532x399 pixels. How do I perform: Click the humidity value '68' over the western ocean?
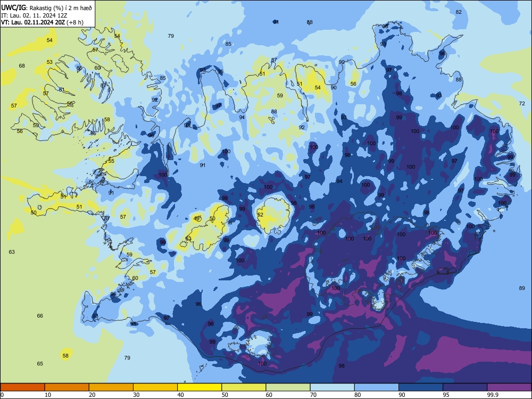22,66
